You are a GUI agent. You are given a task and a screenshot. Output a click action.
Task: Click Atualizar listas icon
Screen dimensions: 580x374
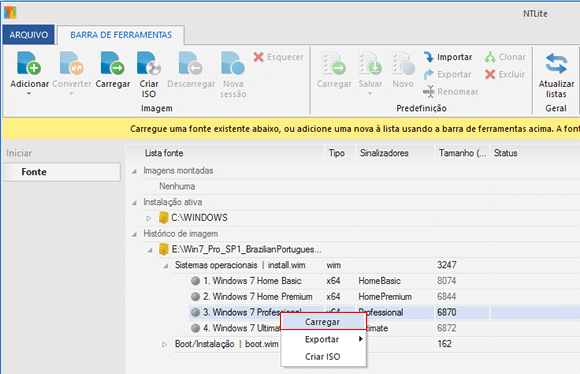[x=556, y=63]
